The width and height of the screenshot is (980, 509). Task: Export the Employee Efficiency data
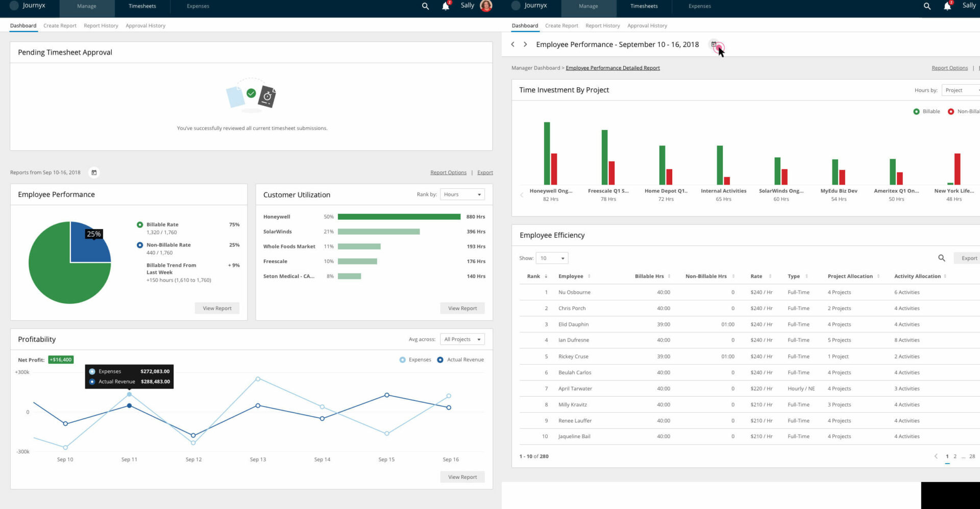pos(969,258)
